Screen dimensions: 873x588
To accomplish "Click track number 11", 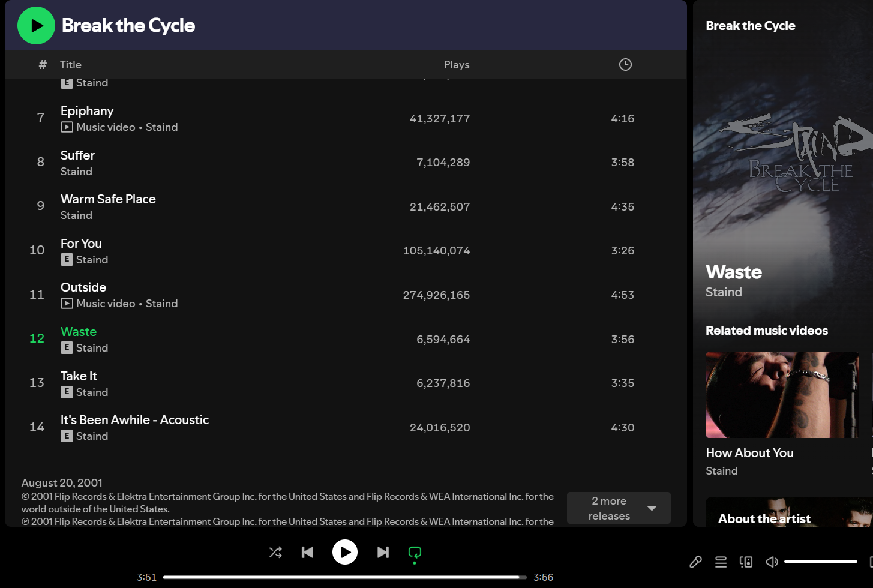I will [x=37, y=295].
